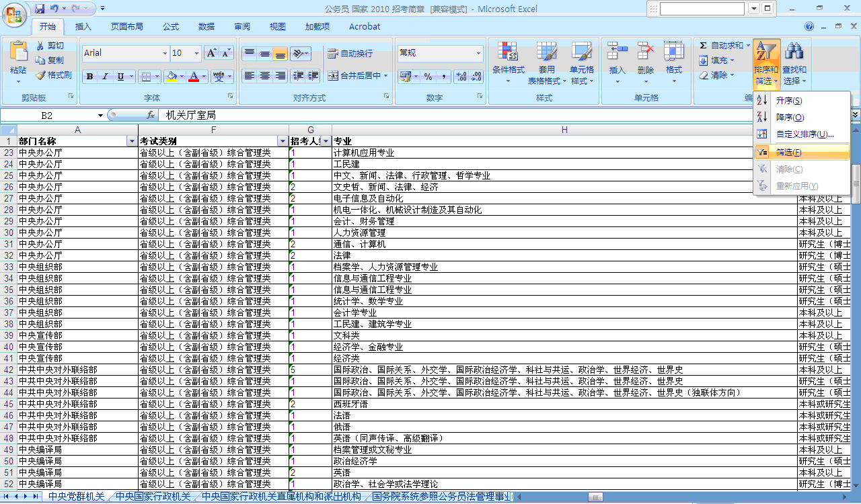Click the Find and Select binoculars
Viewport: 861px width, 504px height.
pos(794,52)
